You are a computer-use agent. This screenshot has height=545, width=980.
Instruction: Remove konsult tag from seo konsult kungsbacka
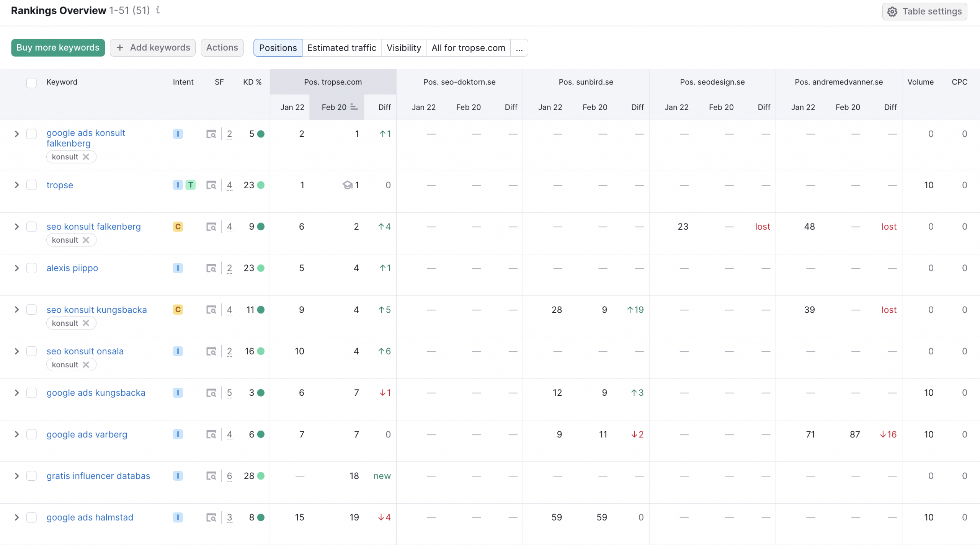86,323
